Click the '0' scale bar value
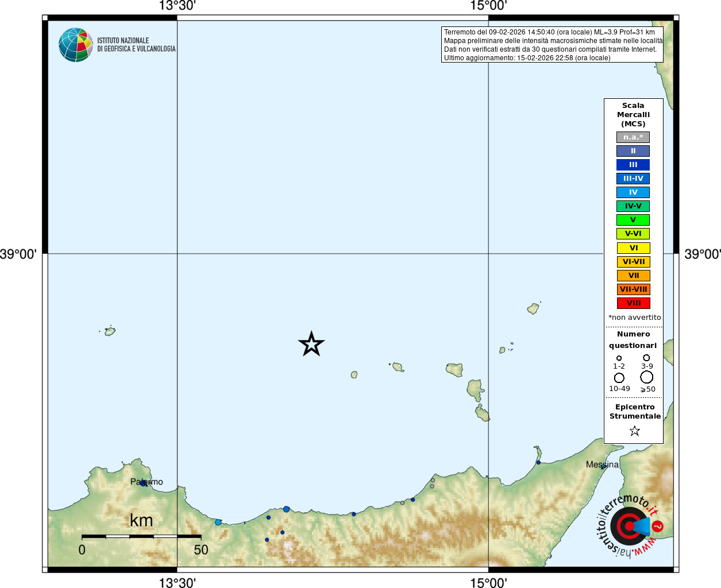The image size is (721, 588). point(82,550)
